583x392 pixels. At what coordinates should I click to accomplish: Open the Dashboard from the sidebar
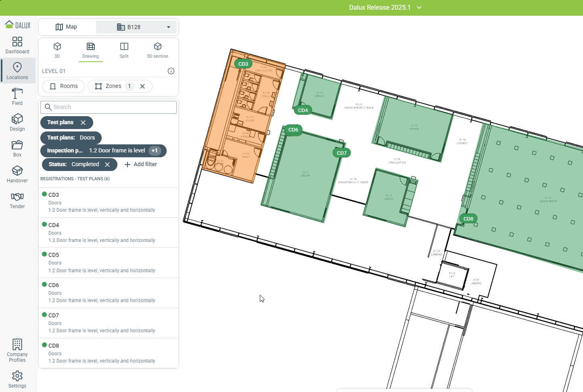[17, 45]
